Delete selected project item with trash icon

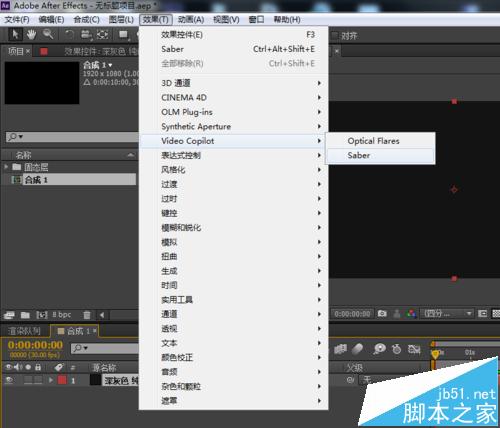(x=87, y=315)
